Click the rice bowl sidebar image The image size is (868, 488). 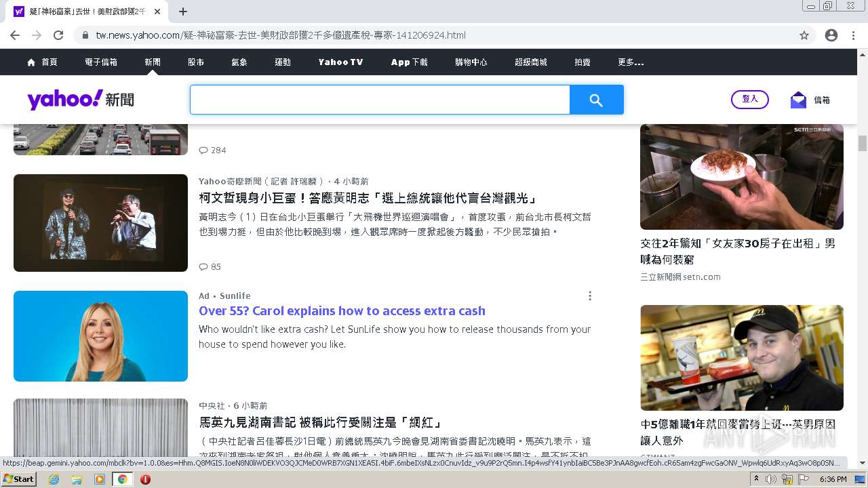742,177
